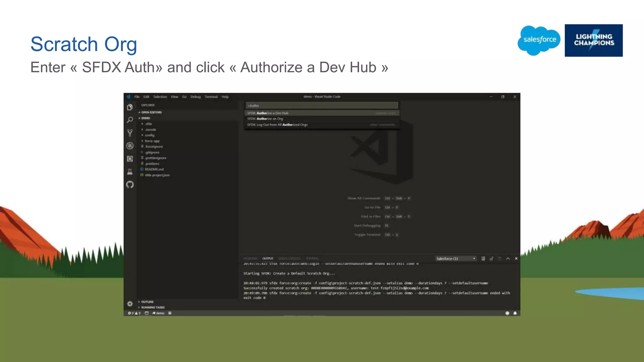
Task: Switch to the DEBUG CONSOLE panel tab
Action: pyautogui.click(x=289, y=259)
